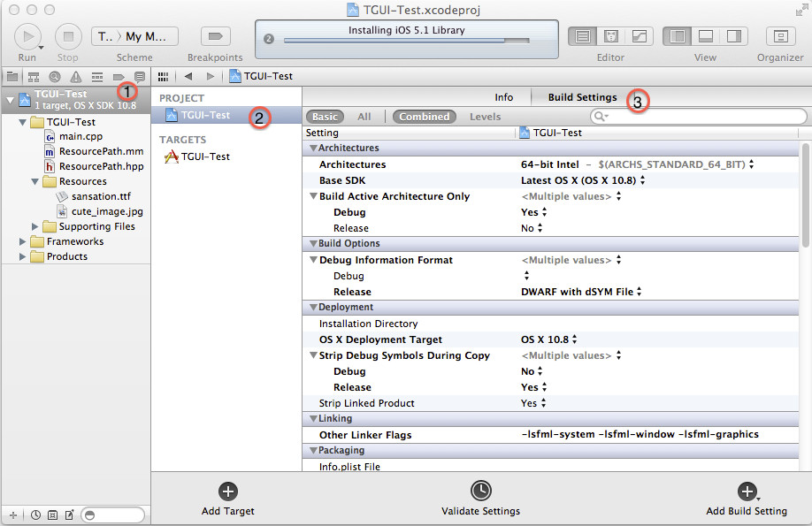
Task: Go forward in editor history
Action: [211, 77]
